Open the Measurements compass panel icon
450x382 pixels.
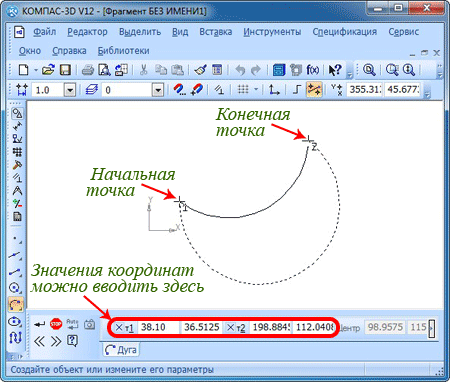pos(17,191)
